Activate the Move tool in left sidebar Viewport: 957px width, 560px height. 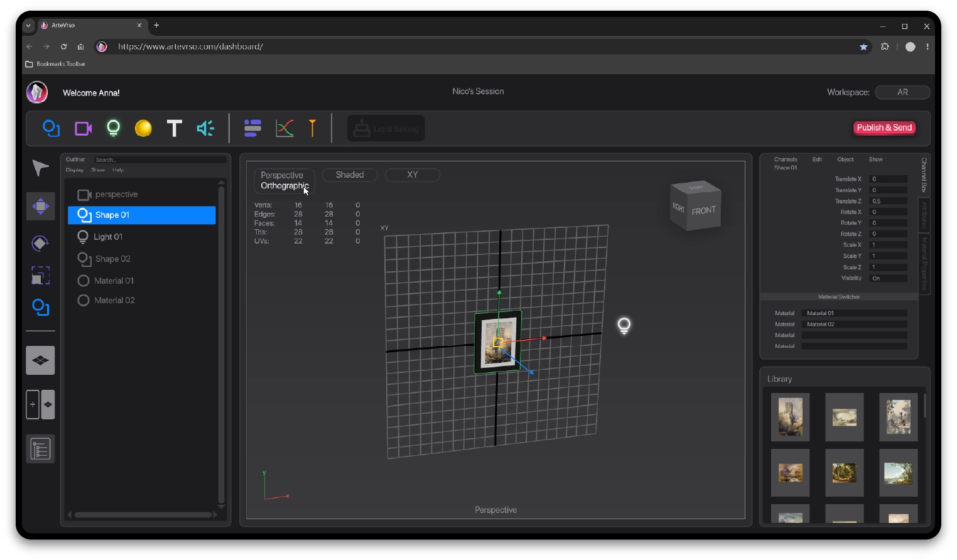click(40, 207)
